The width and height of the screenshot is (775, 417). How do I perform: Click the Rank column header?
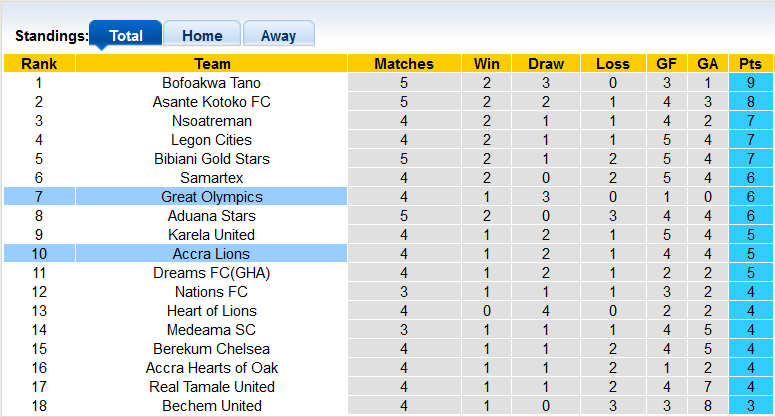pyautogui.click(x=39, y=64)
